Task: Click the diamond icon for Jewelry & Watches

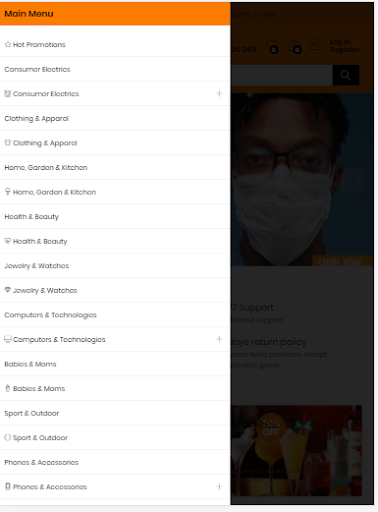Action: click(x=8, y=290)
